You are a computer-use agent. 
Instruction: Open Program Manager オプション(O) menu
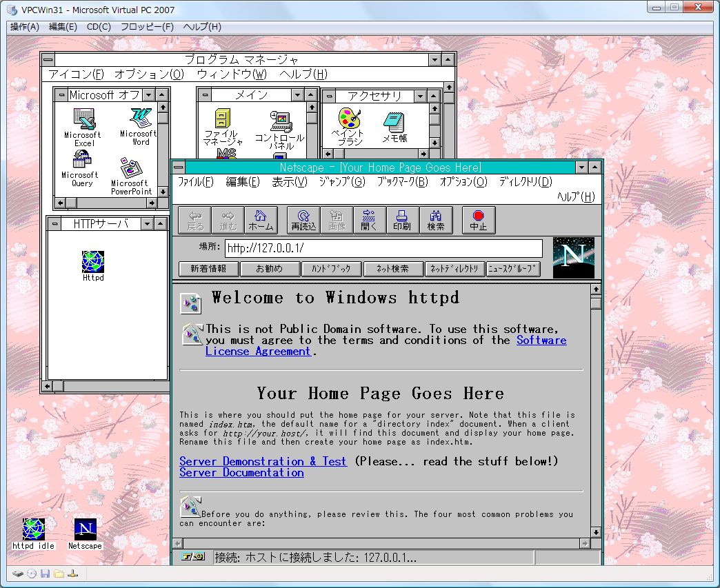click(149, 74)
